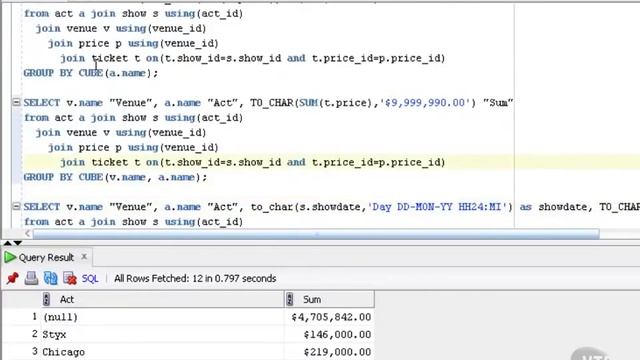Sort by the Act column header
This screenshot has width=640, height=360.
pos(163,299)
